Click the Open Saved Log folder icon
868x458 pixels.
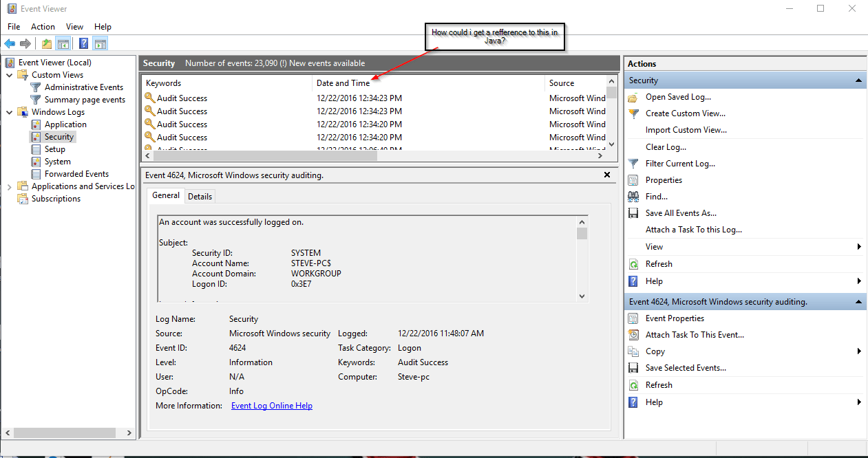click(633, 97)
